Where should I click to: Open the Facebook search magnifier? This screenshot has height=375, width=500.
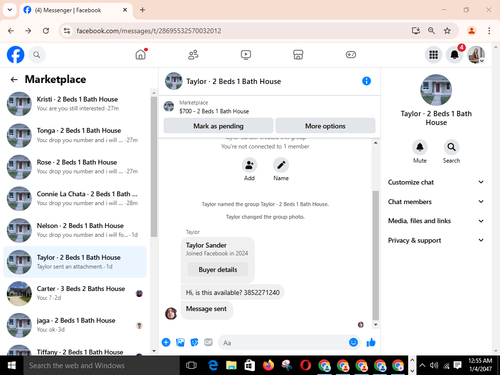click(37, 55)
